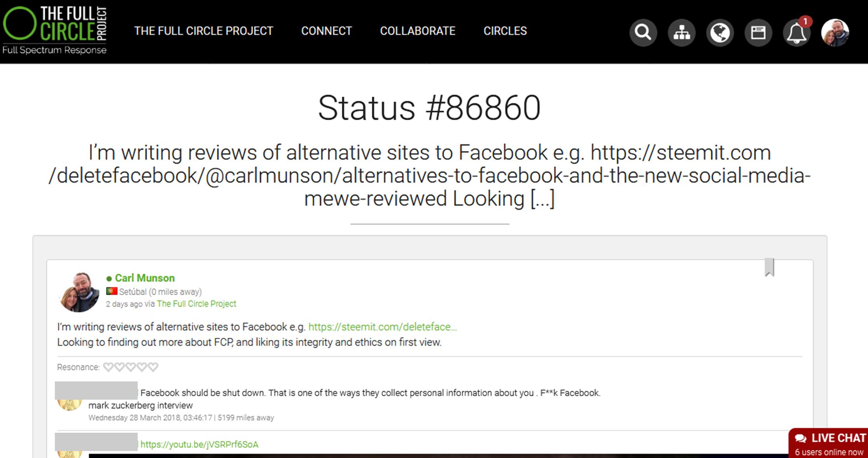868x458 pixels.
Task: Open notifications bell icon
Action: coord(796,33)
